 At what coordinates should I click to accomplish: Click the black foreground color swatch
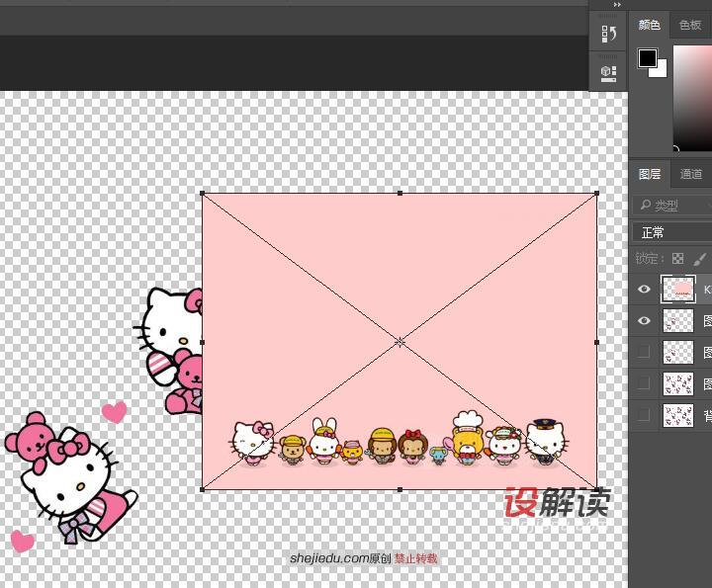647,58
